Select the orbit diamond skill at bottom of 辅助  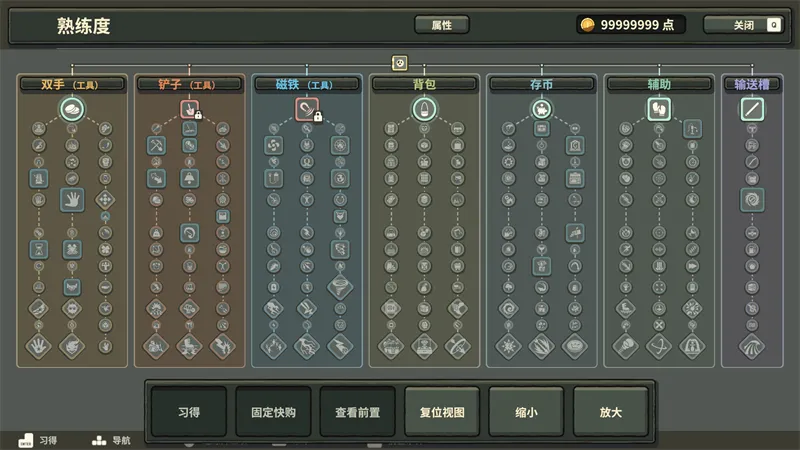coord(659,346)
